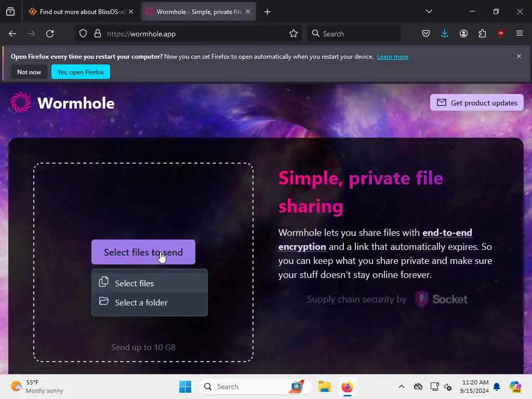Bookmark this page with star icon

[x=294, y=34]
